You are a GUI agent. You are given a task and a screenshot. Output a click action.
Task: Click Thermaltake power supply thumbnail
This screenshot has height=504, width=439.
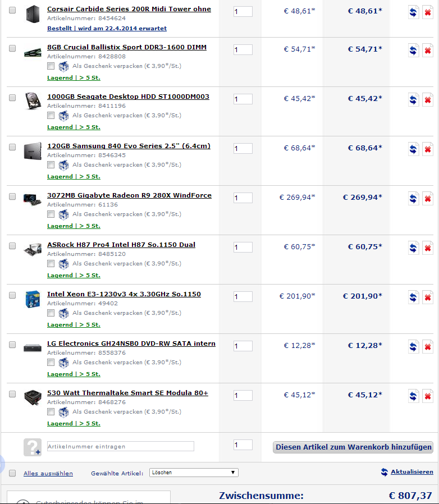pyautogui.click(x=33, y=397)
